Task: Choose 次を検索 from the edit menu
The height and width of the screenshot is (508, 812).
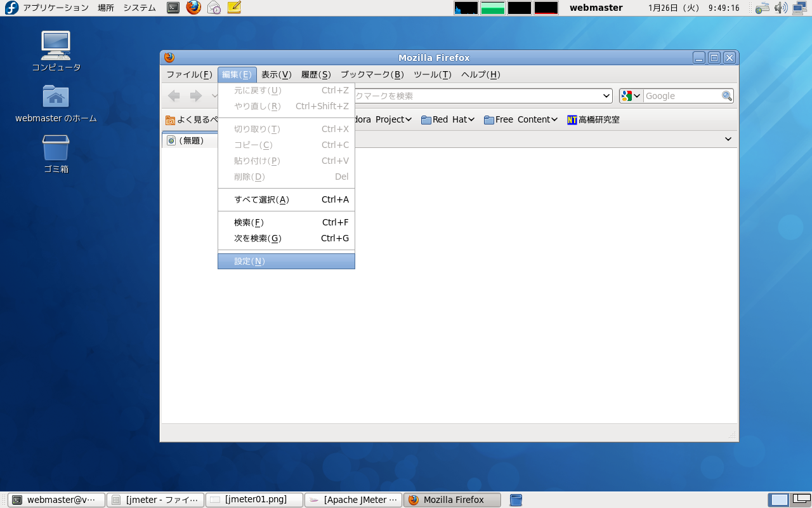Action: pyautogui.click(x=286, y=238)
